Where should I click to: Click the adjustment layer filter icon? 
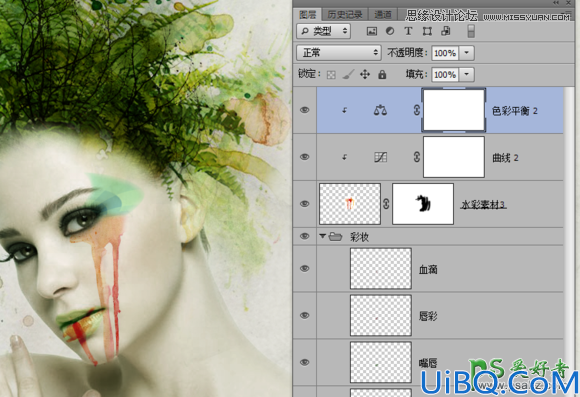coord(390,31)
